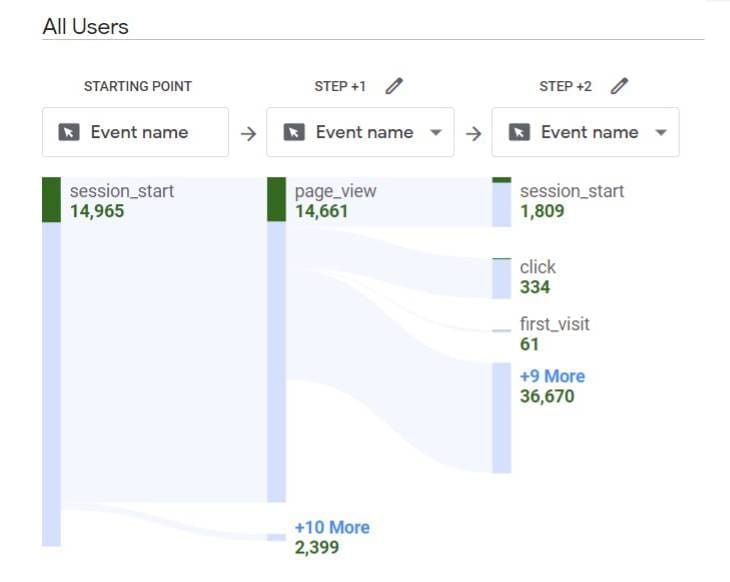Click the blue bar beside the click event

[501, 280]
